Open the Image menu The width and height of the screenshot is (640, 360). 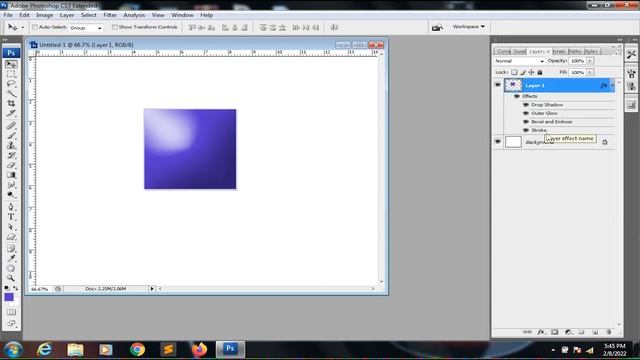tap(44, 15)
